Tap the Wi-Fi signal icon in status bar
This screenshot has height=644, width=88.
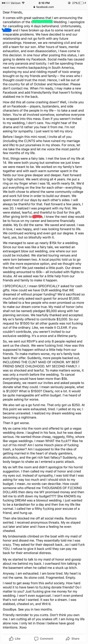tap(23, 3)
